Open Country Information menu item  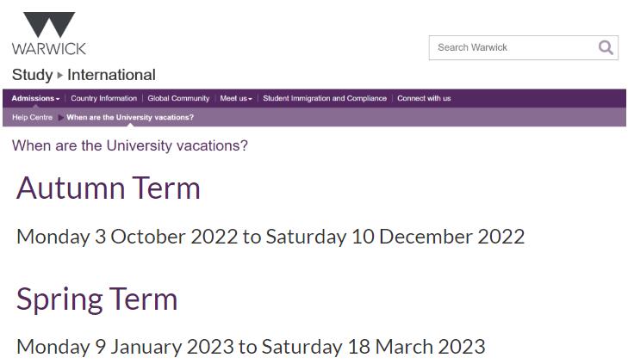click(x=103, y=98)
